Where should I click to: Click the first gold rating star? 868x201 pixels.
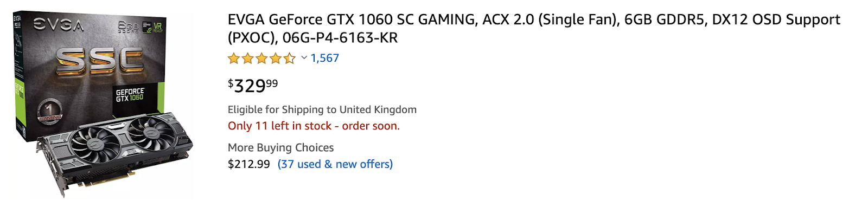point(234,58)
